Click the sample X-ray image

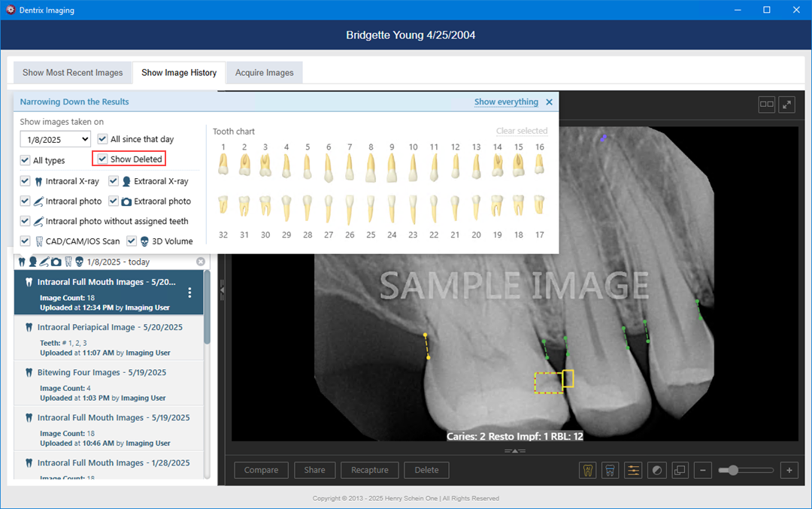point(515,283)
